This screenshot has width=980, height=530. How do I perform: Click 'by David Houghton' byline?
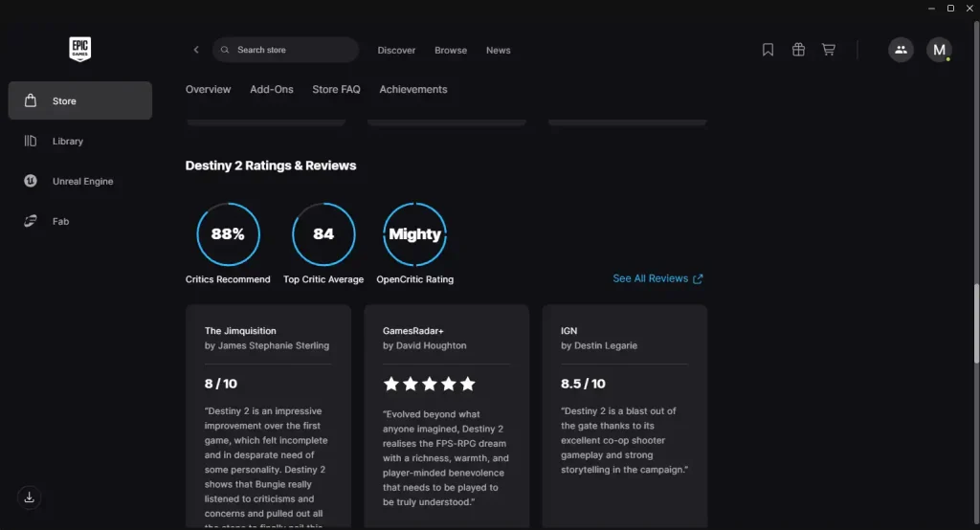tap(424, 345)
